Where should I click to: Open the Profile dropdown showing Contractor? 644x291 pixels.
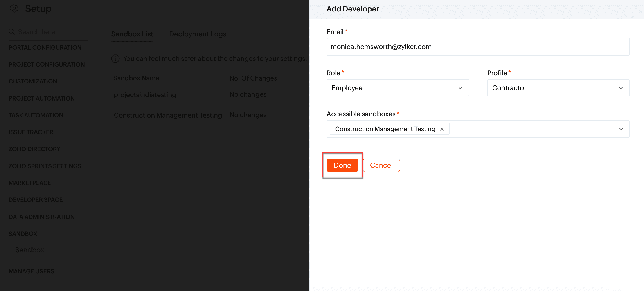coord(558,88)
